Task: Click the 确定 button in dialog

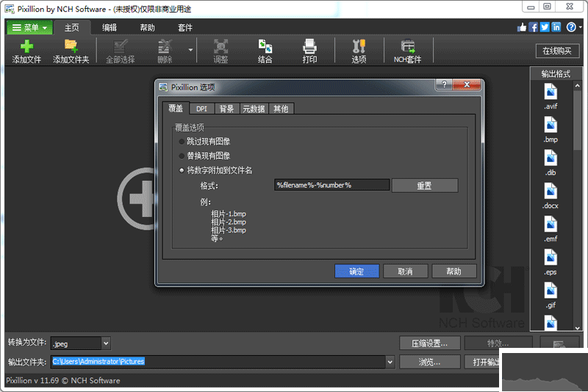Action: (x=356, y=271)
